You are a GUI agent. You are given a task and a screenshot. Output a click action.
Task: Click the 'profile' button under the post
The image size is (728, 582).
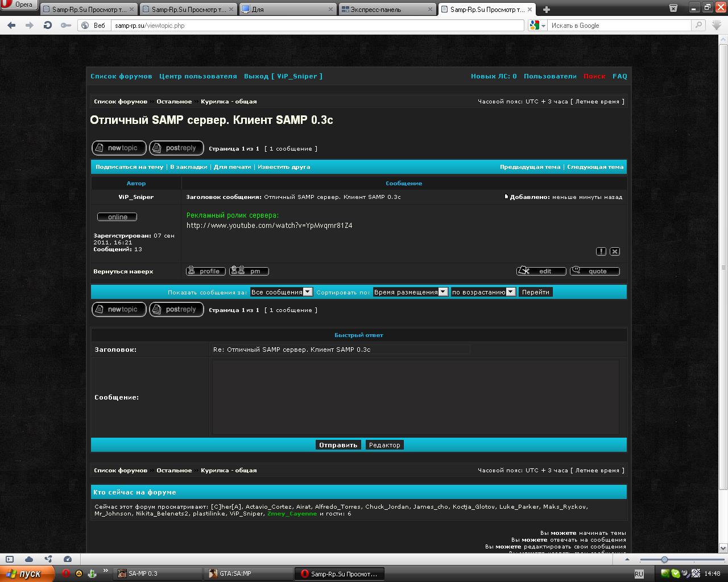tap(206, 271)
